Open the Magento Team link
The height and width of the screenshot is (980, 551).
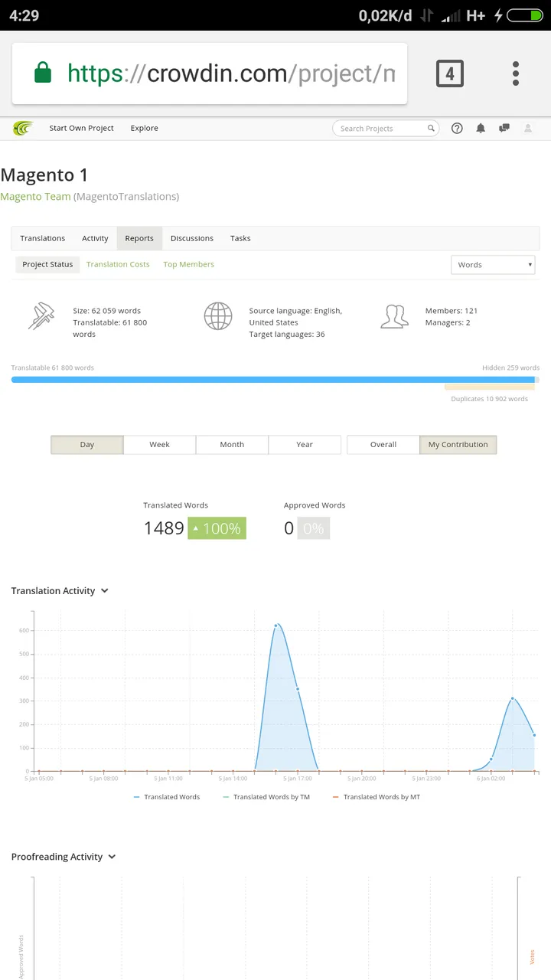click(35, 197)
